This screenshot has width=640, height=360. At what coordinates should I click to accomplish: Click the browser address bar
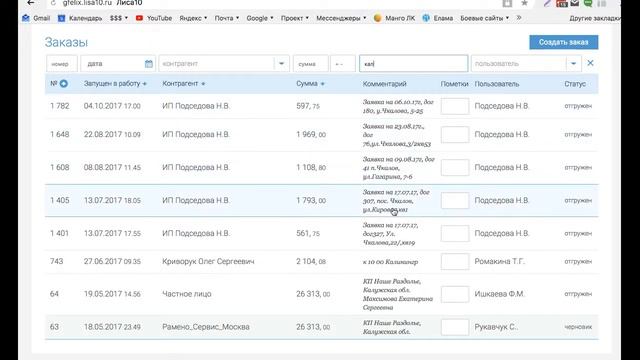point(265,3)
